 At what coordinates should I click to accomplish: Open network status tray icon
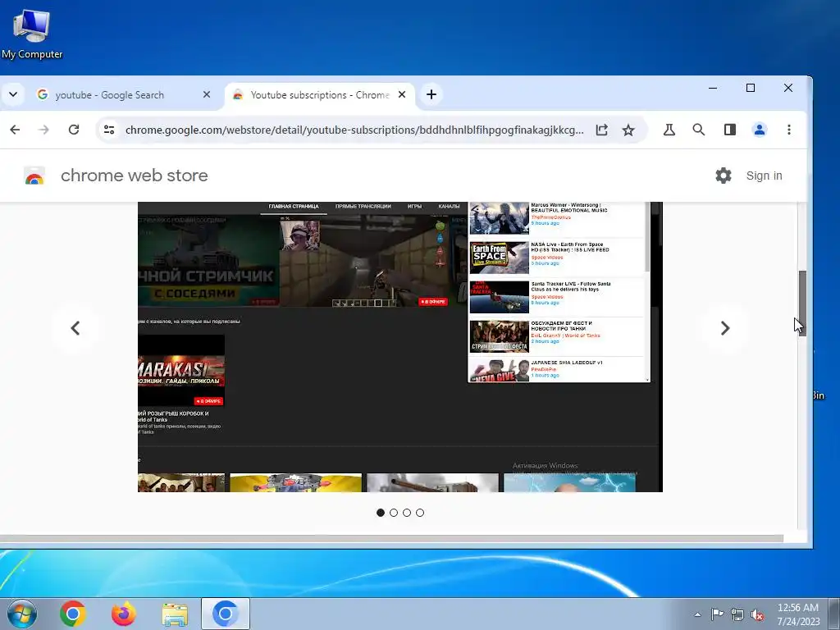point(737,614)
